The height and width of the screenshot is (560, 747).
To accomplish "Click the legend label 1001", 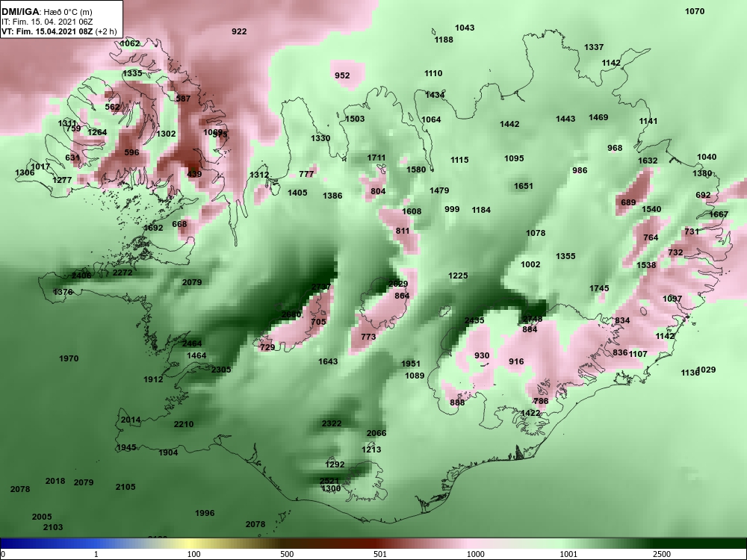I will point(568,554).
